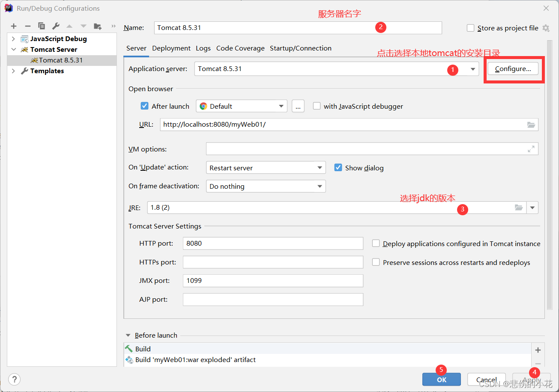Image resolution: width=559 pixels, height=392 pixels.
Task: Switch to the Deployment tab
Action: click(x=171, y=48)
